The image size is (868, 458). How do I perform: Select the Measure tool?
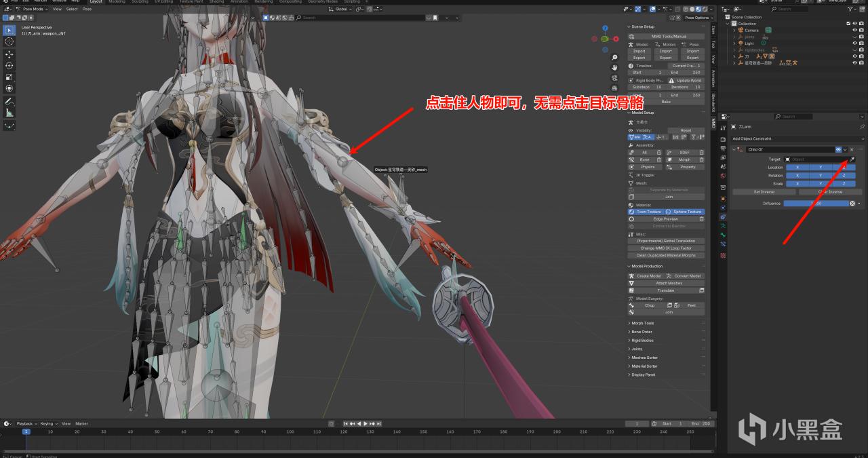click(x=9, y=113)
